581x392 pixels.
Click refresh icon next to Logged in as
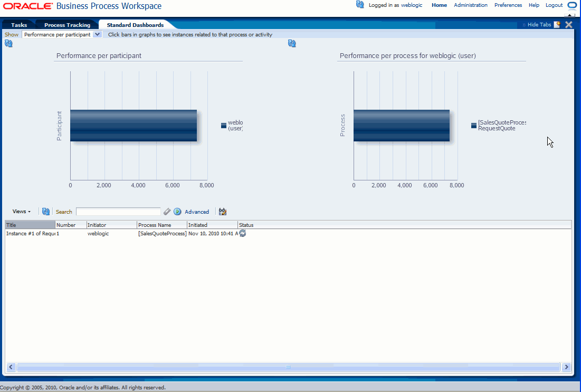pos(360,5)
